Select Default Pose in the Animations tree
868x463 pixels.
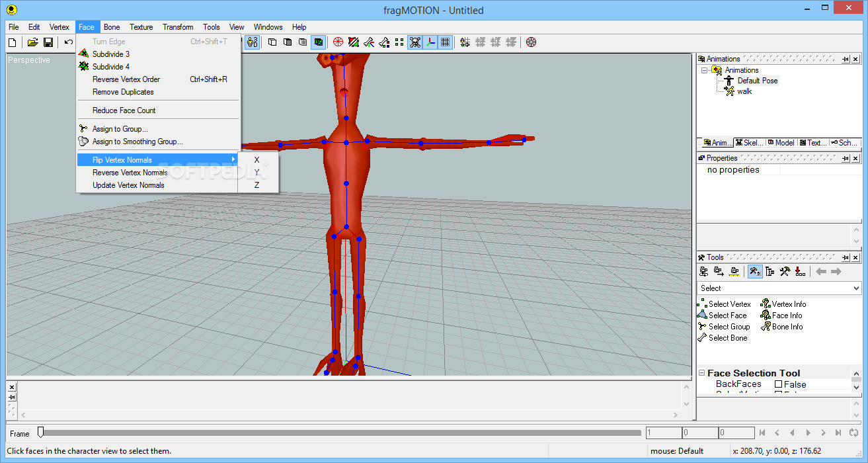(758, 81)
